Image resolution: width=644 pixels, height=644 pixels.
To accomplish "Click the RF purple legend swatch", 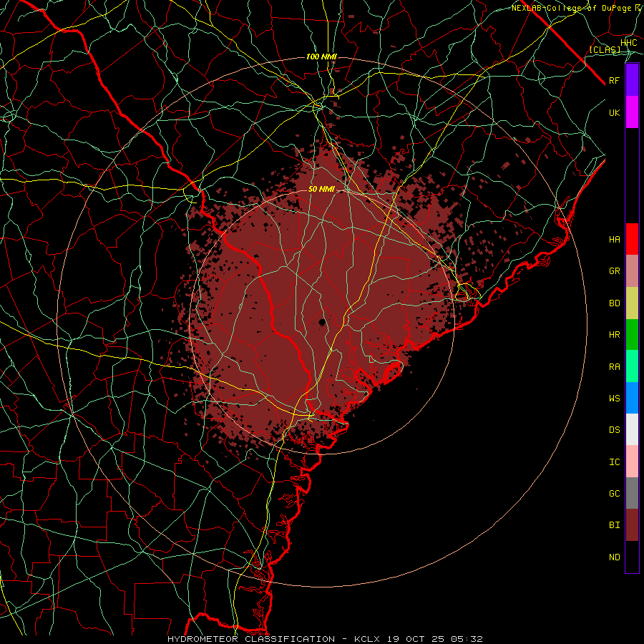I will coord(632,80).
